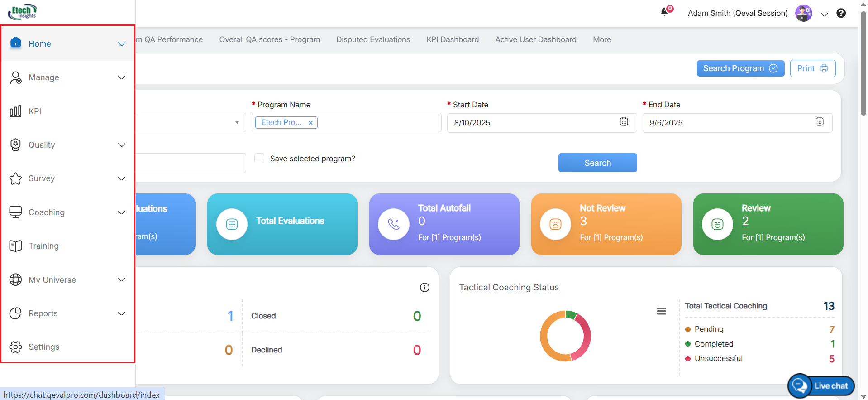Expand the Reports sidebar menu
Screen dimensions: 868x400
click(x=121, y=313)
